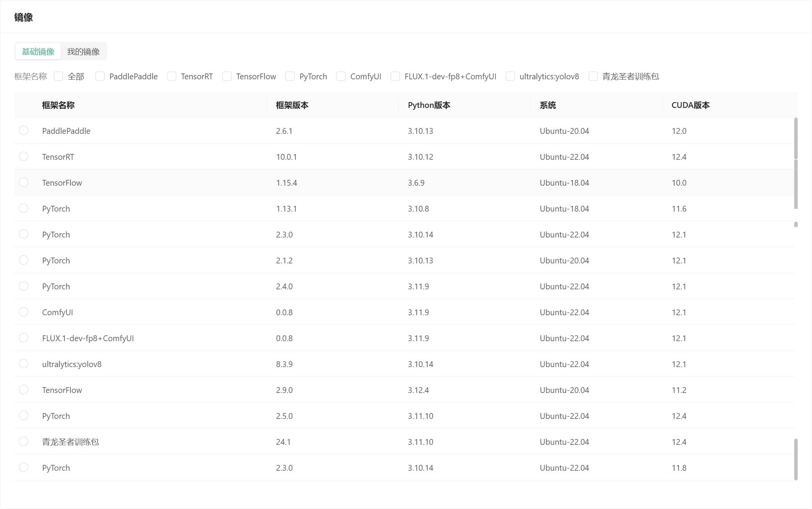Click version 2.5.0 cell
This screenshot has width=812, height=509.
pyautogui.click(x=284, y=416)
